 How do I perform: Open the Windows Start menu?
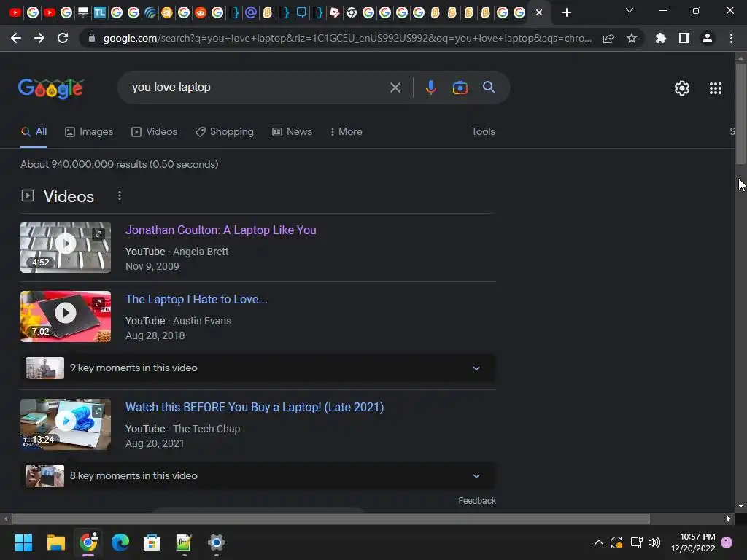pos(23,542)
